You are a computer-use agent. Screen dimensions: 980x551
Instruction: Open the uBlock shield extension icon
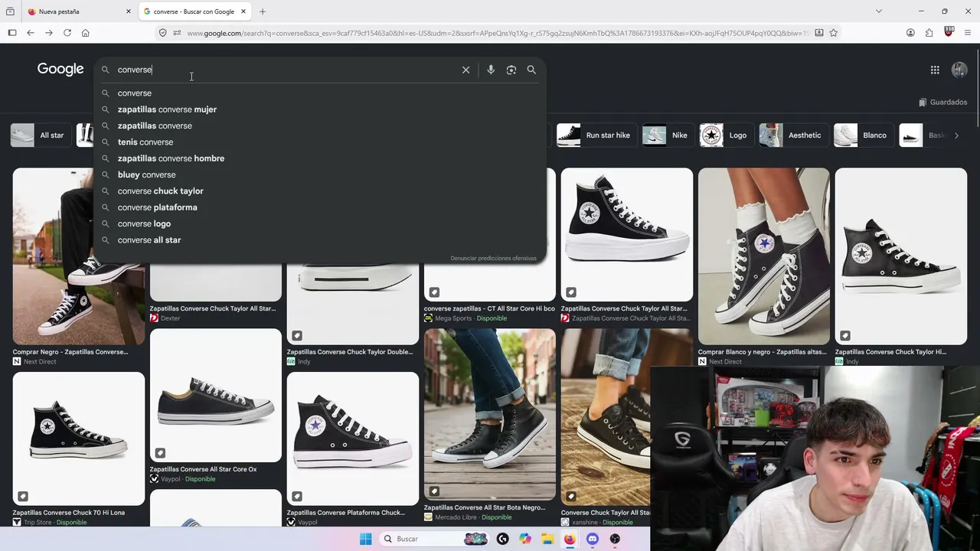click(949, 32)
